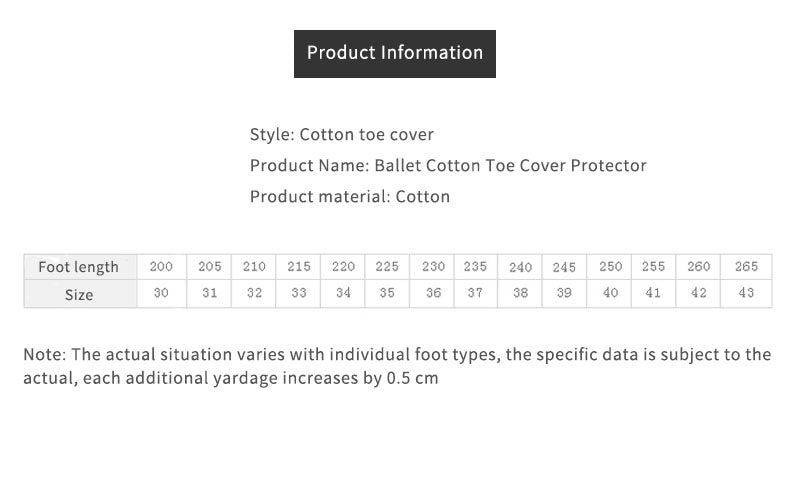This screenshot has width=790, height=483.
Task: Select size 33 cell
Action: click(298, 294)
